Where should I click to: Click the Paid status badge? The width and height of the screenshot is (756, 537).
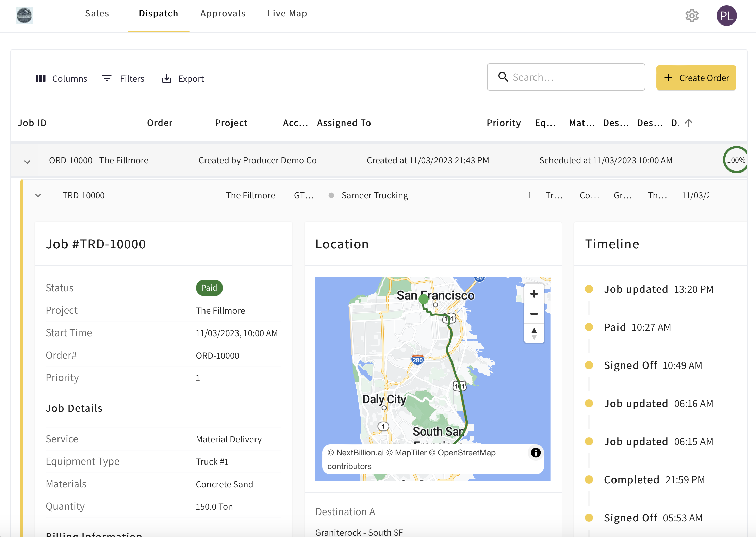point(209,288)
